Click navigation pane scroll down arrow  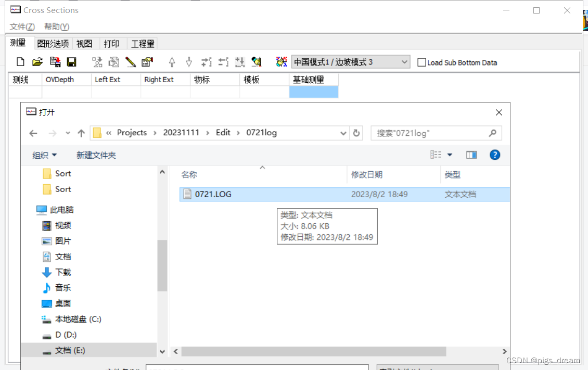click(x=162, y=351)
